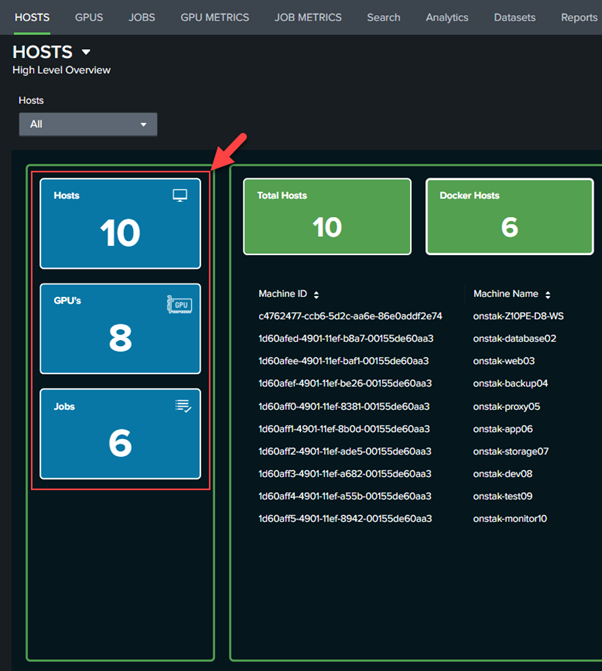The image size is (602, 671).
Task: Sort by Machine ID column arrows
Action: (x=317, y=295)
